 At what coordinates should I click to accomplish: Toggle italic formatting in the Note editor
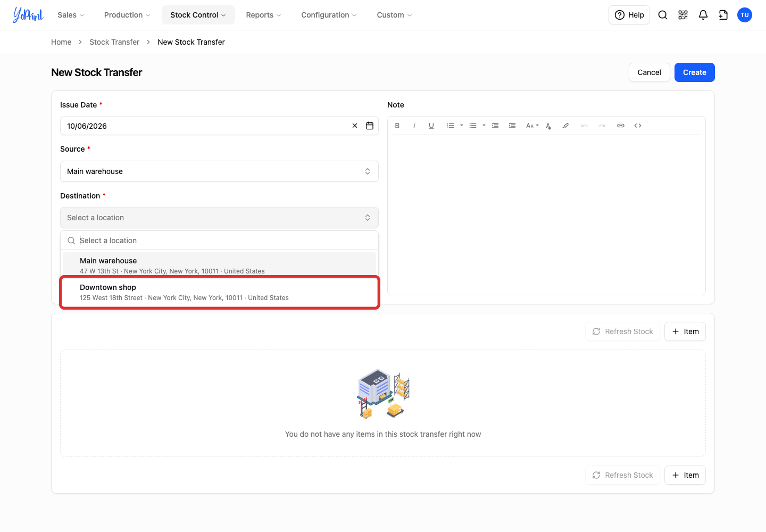click(414, 126)
